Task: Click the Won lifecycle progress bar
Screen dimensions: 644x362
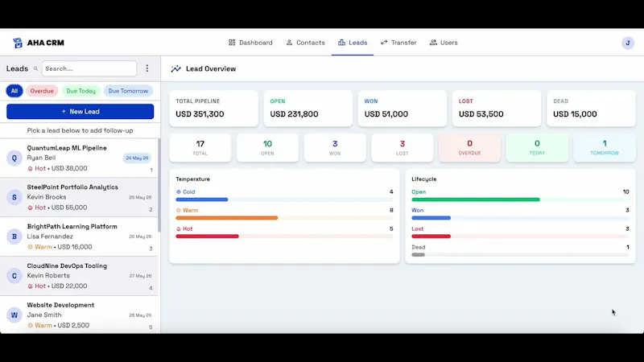Action: [520, 218]
